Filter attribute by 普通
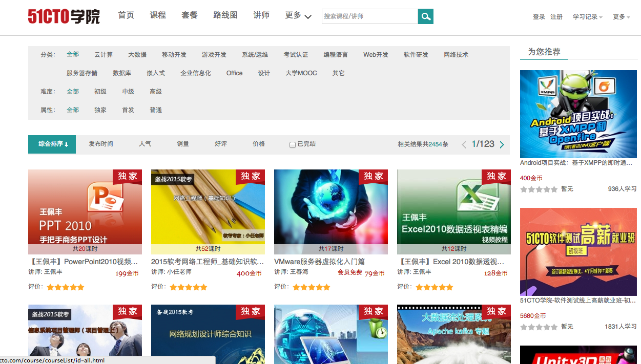The width and height of the screenshot is (641, 364). 156,110
